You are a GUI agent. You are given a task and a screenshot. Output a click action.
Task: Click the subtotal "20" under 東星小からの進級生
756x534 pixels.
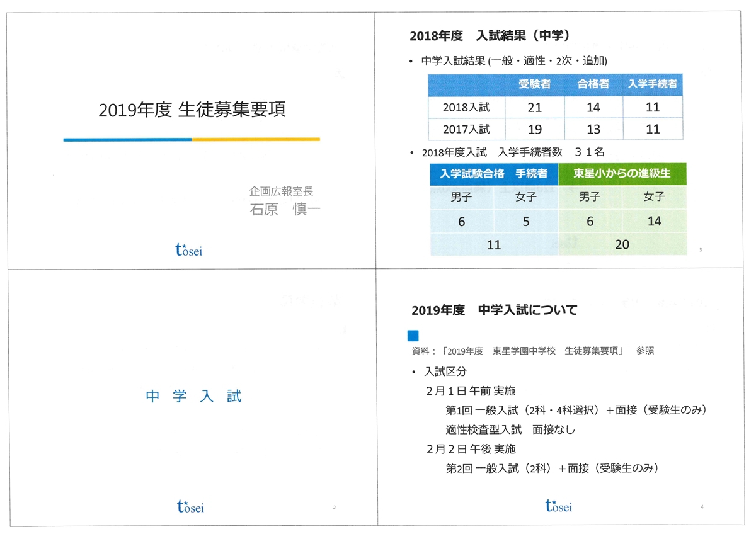(x=622, y=244)
